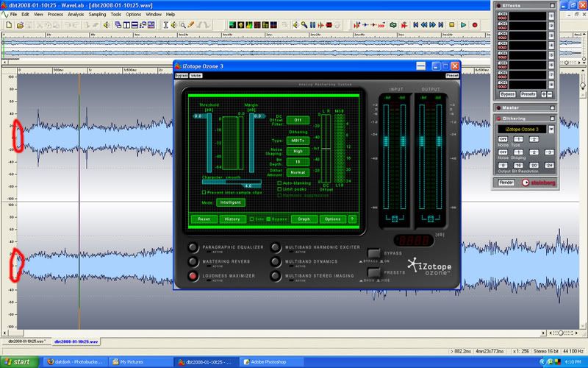Click the cascade windows toolbar icon

(118, 25)
